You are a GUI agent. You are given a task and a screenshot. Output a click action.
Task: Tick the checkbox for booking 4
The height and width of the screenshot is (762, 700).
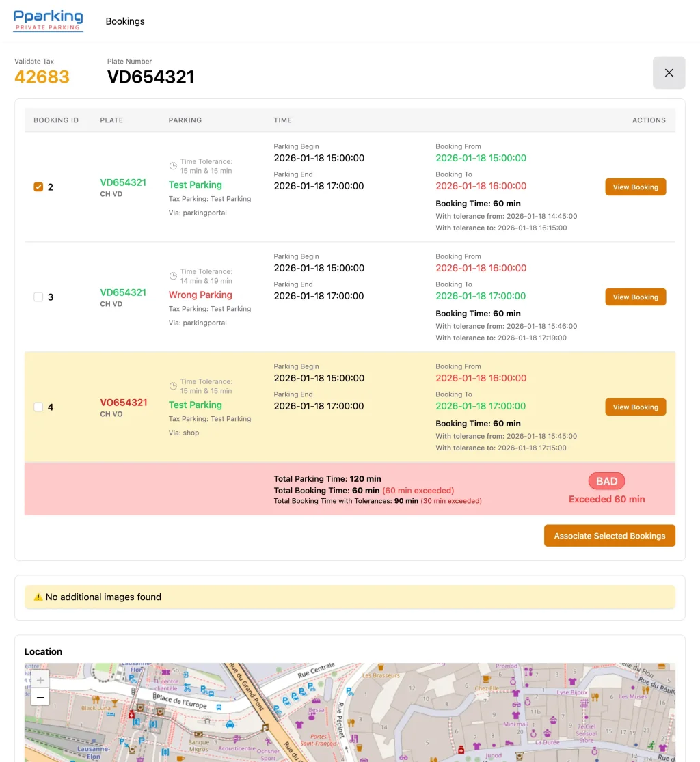pos(38,407)
